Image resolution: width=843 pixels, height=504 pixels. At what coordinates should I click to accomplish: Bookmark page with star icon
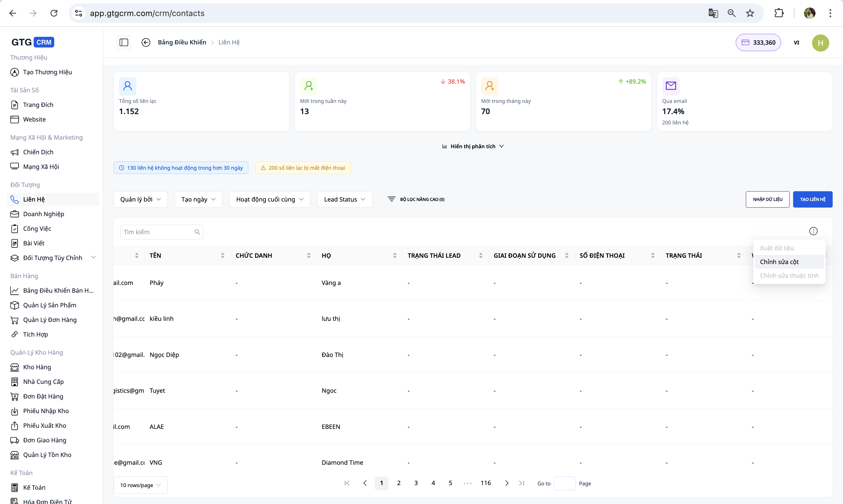(750, 13)
